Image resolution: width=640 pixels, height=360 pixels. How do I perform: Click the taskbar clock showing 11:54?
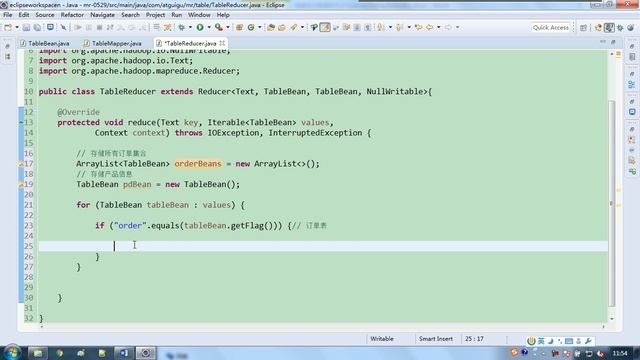(x=620, y=353)
